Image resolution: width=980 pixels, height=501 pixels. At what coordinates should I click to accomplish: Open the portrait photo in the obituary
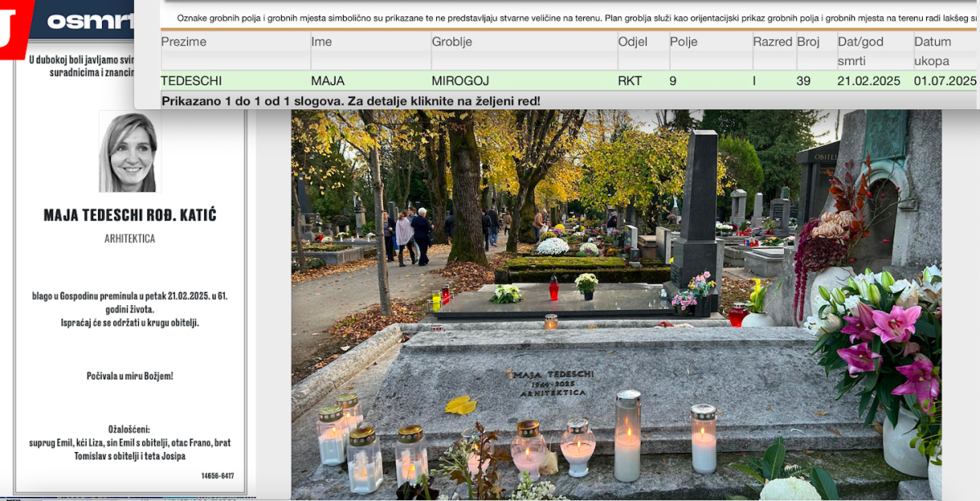[x=129, y=153]
